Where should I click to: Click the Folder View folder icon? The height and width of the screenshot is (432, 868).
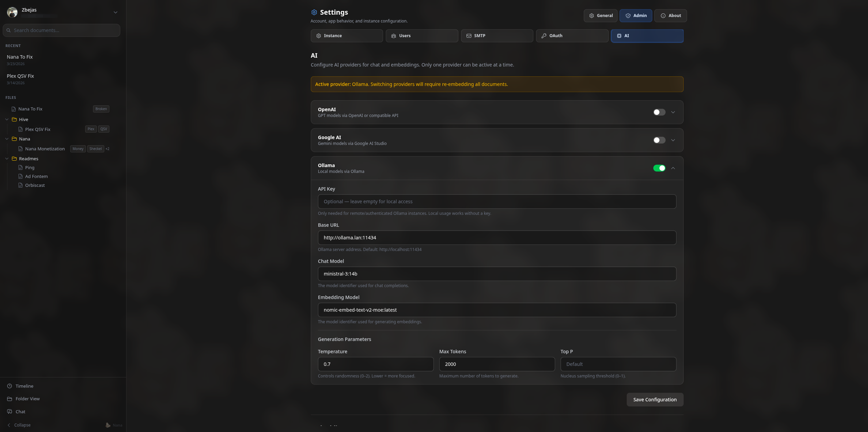click(x=10, y=399)
